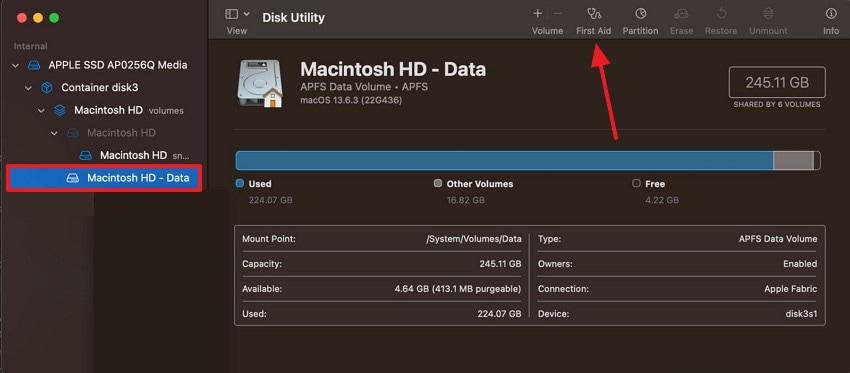The image size is (850, 373).
Task: Click the 245.11 GB capacity box
Action: (777, 82)
